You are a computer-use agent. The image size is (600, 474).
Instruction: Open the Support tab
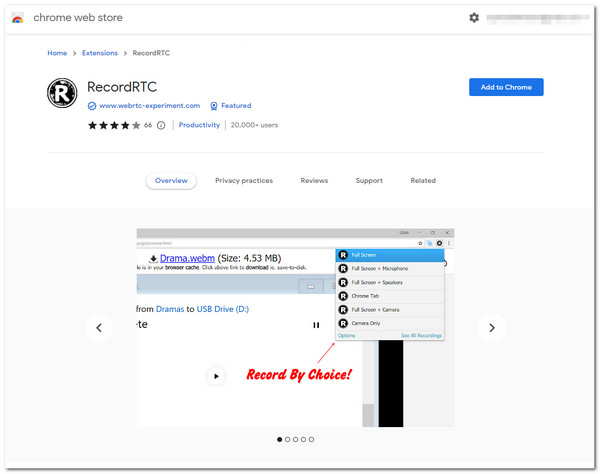(x=369, y=181)
